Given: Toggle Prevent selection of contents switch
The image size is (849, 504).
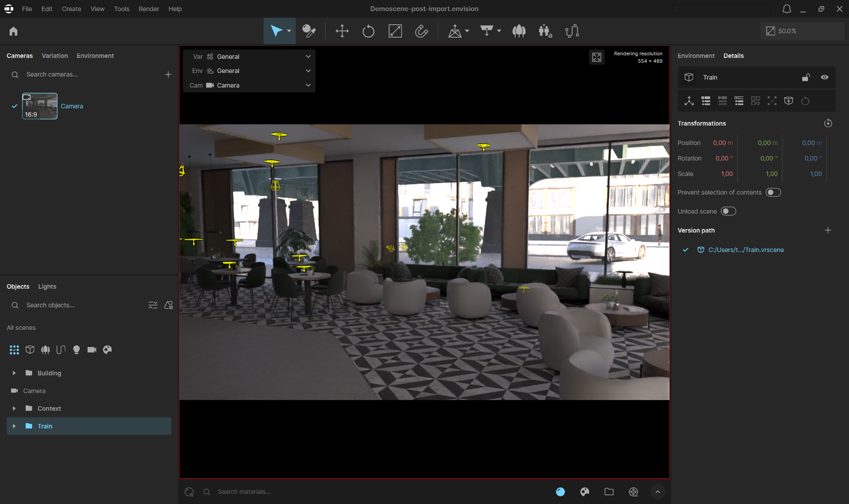Looking at the screenshot, I should coord(773,192).
